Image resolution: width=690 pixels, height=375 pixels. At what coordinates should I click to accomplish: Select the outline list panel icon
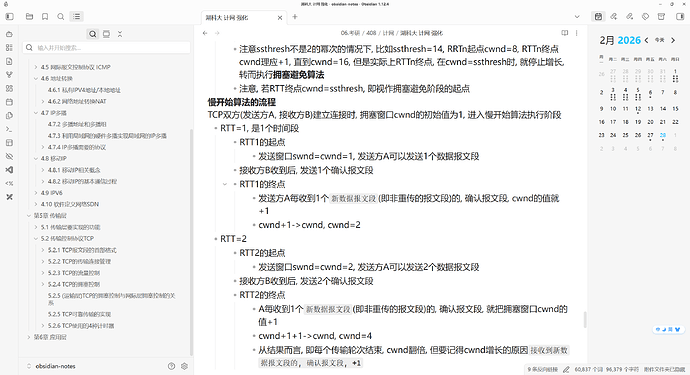click(x=77, y=17)
